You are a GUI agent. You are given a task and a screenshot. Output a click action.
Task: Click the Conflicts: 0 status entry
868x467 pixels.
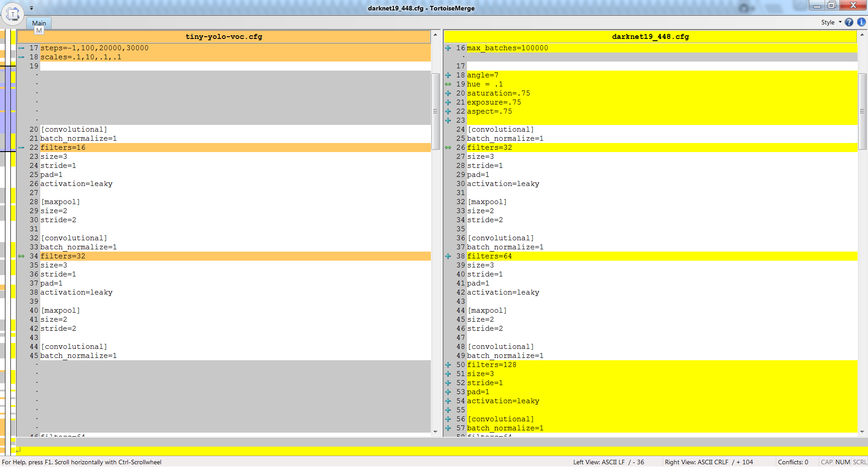pos(793,462)
